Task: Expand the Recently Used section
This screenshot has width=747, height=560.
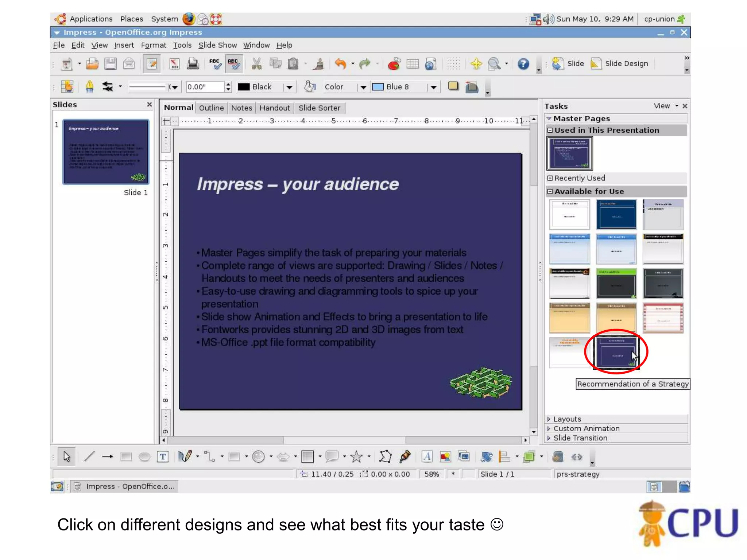Action: (x=550, y=178)
